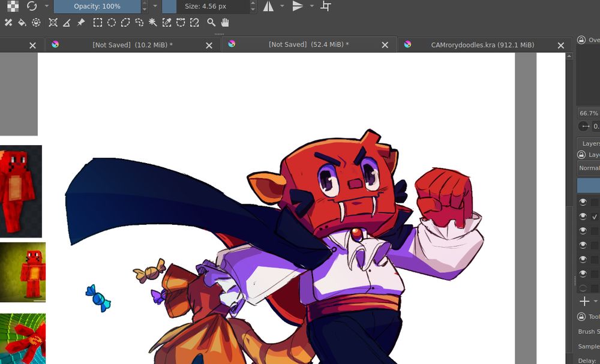Image resolution: width=600 pixels, height=364 pixels.
Task: Uncheck the checkmark on second layer
Action: (595, 217)
